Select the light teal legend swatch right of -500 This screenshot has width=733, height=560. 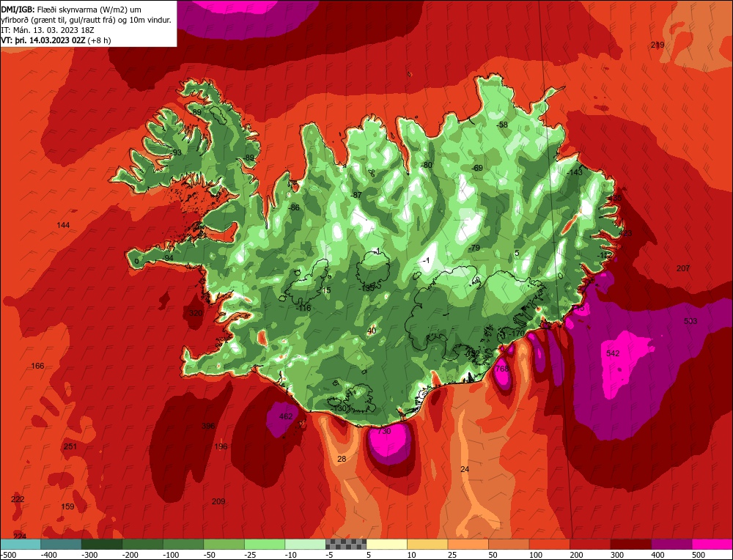coord(21,544)
